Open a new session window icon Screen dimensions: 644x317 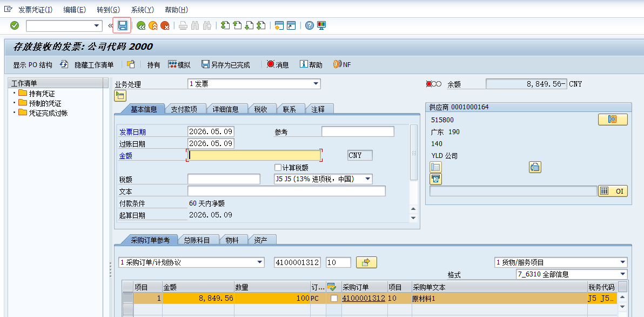click(x=279, y=25)
